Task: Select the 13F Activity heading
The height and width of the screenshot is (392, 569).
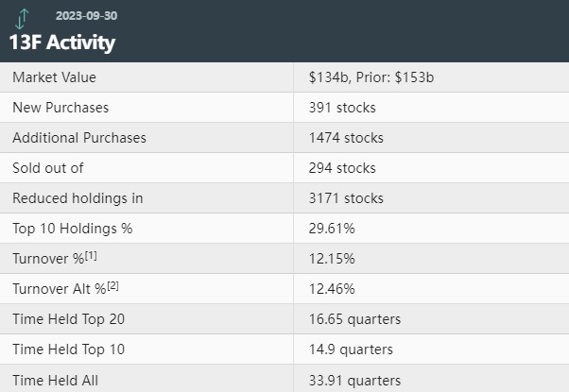Action: pos(62,43)
